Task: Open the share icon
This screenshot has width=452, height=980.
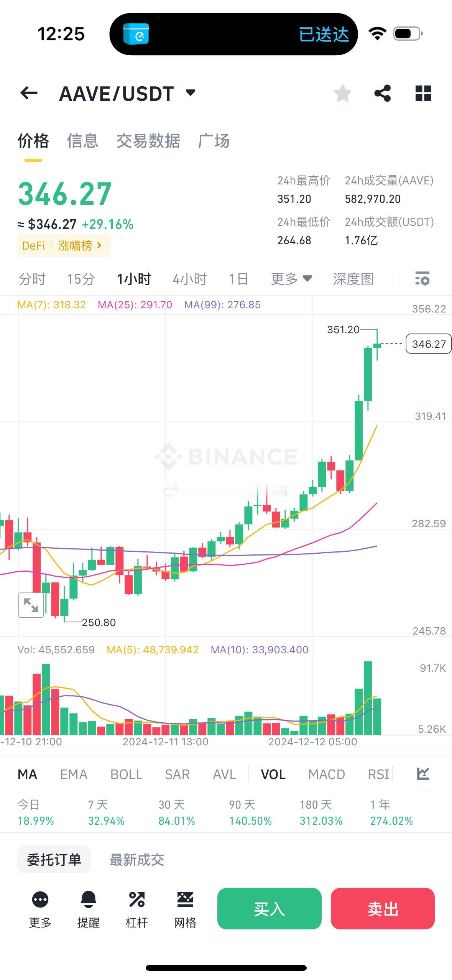Action: click(382, 93)
